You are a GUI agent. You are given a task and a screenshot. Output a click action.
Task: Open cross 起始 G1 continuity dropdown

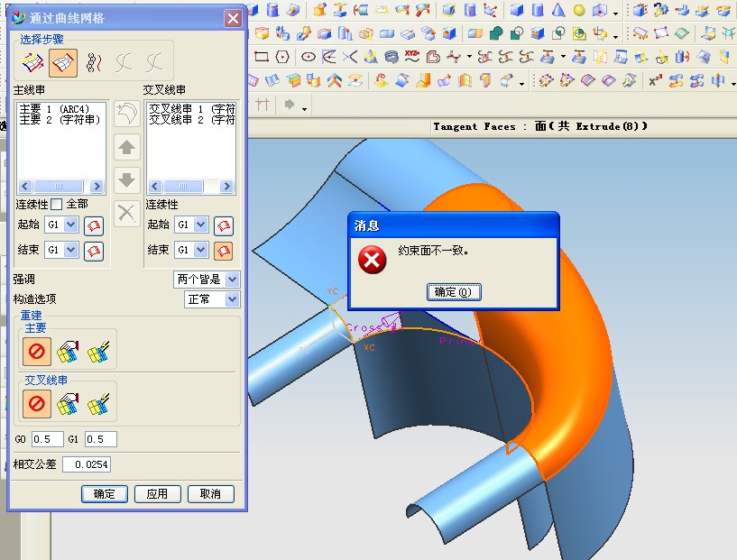200,225
